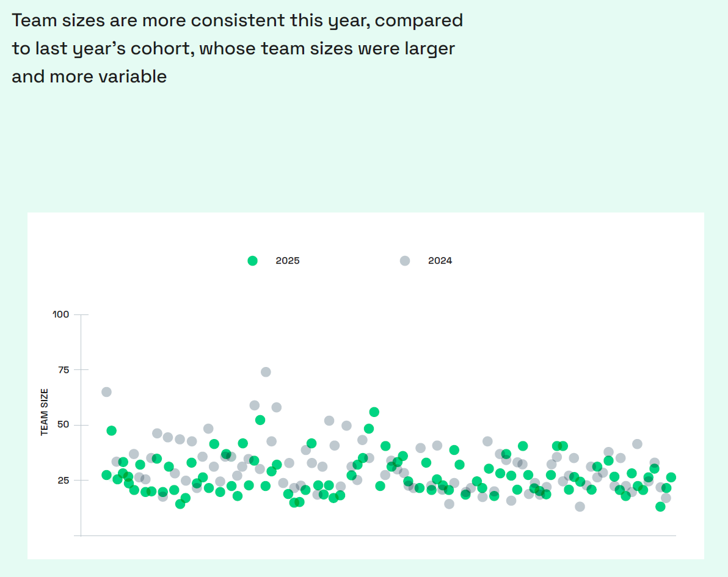
Task: Select green dot near 47 at far left
Action: tap(111, 430)
